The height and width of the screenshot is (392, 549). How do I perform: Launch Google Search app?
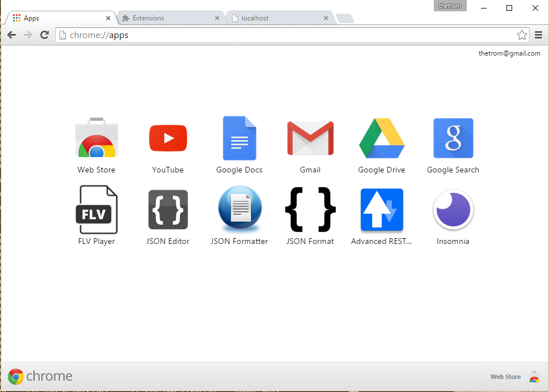point(453,138)
